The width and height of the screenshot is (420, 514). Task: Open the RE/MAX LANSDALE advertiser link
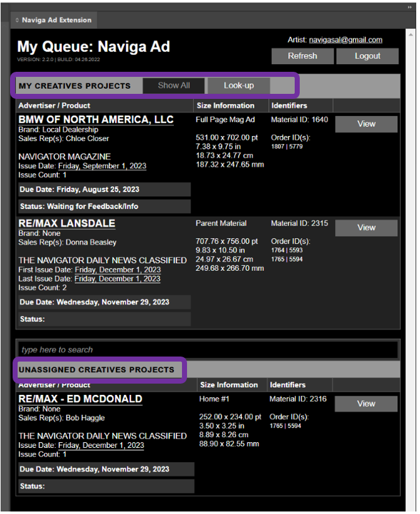[67, 224]
